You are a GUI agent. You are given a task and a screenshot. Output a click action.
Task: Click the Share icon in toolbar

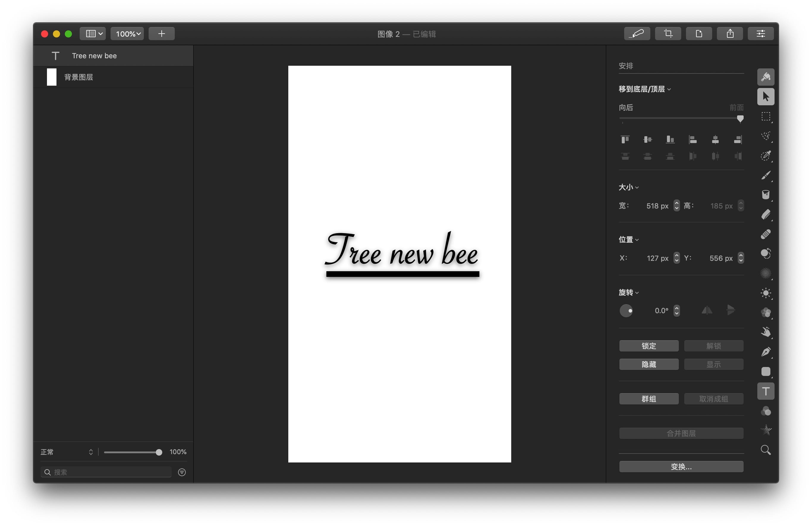(x=729, y=33)
